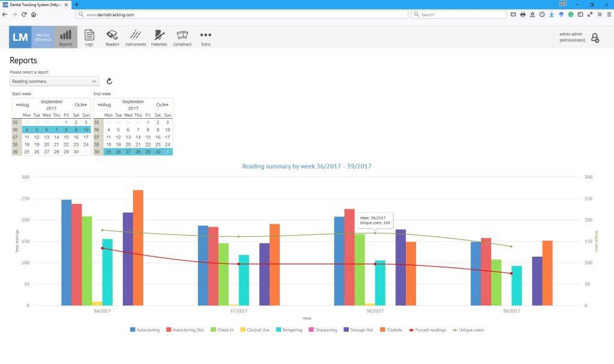Go to next month Oct in End week calendar
This screenshot has height=364, width=614.
162,105
